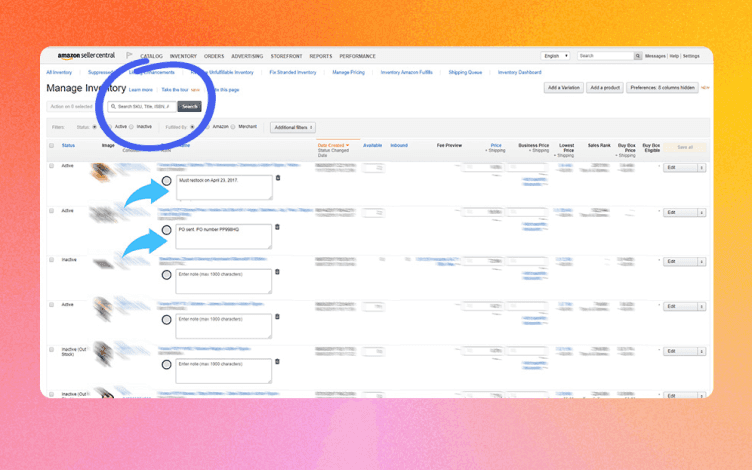
Task: Open the Help link
Action: [674, 56]
